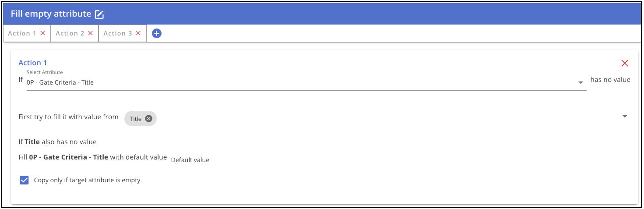
Task: Switch to the Action 2 tab
Action: [x=70, y=33]
